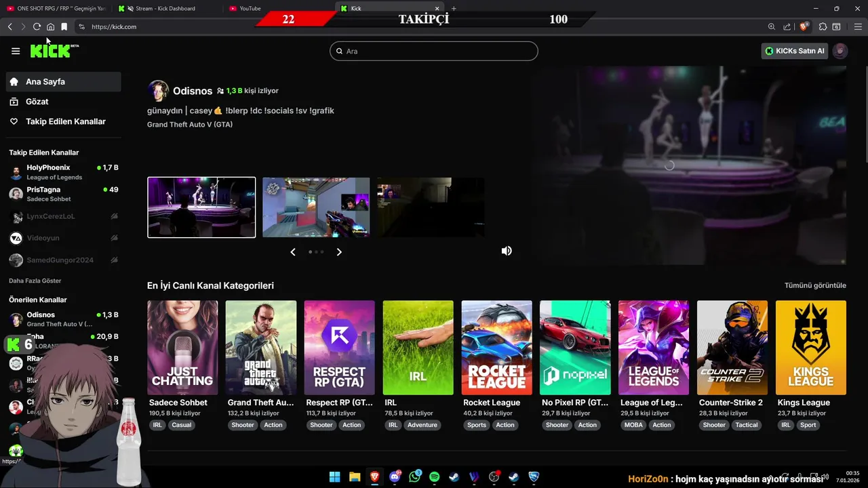The width and height of the screenshot is (868, 488).
Task: Focus the Ara search field
Action: [434, 51]
